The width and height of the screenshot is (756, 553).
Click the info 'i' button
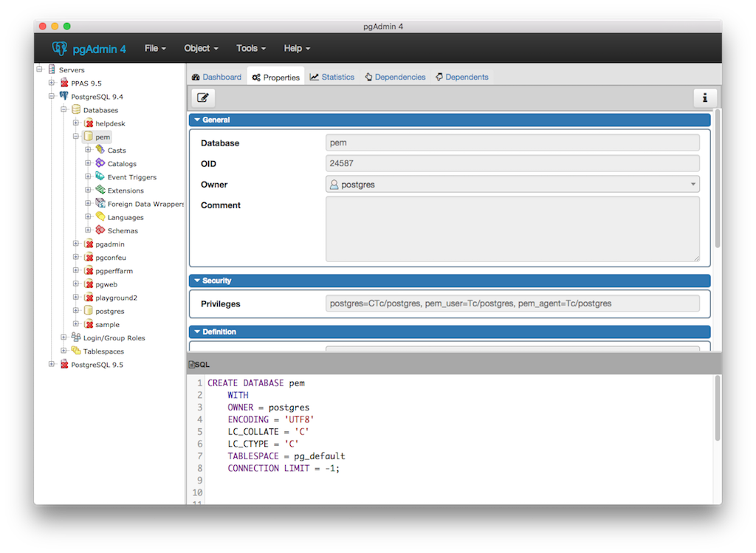705,98
